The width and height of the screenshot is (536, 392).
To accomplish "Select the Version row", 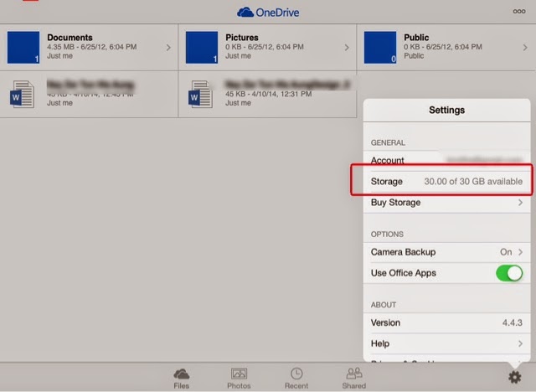I will [x=446, y=322].
